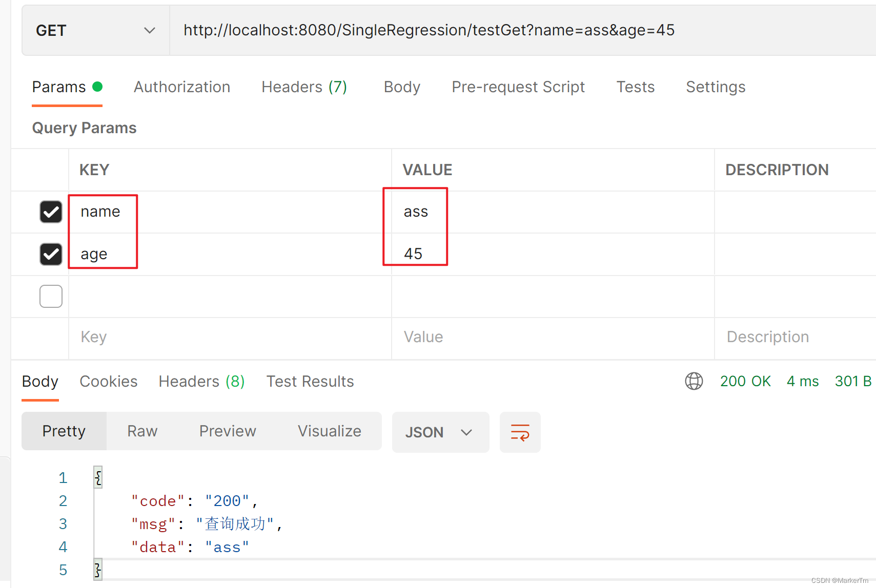
Task: Click the request URL field
Action: point(523,31)
